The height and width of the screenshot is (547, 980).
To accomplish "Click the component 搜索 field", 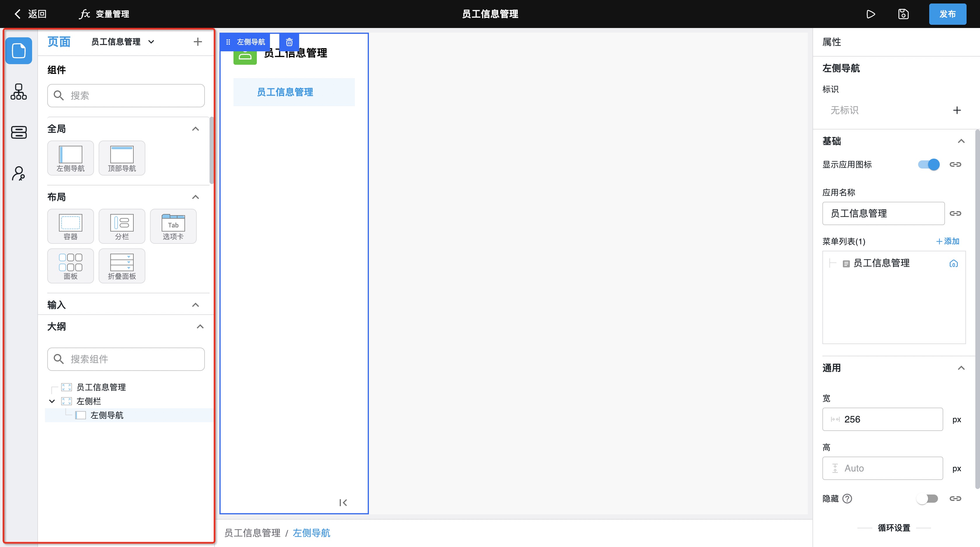I will pyautogui.click(x=126, y=95).
